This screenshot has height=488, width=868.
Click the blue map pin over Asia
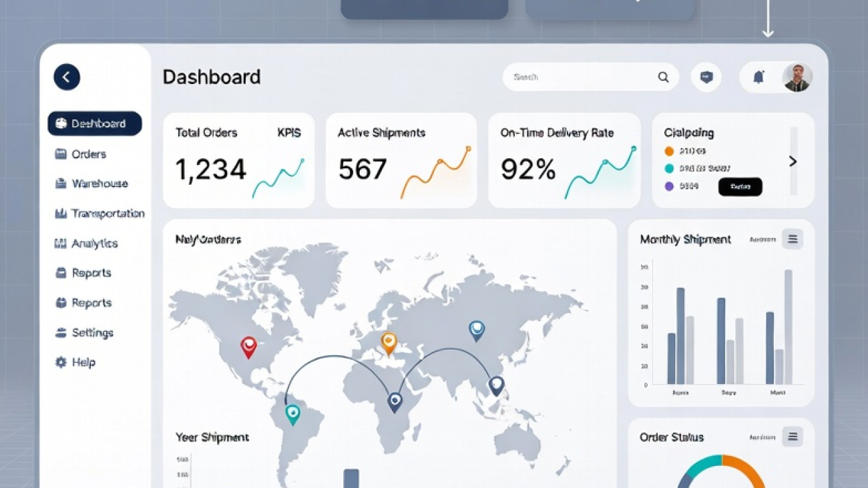[x=477, y=330]
